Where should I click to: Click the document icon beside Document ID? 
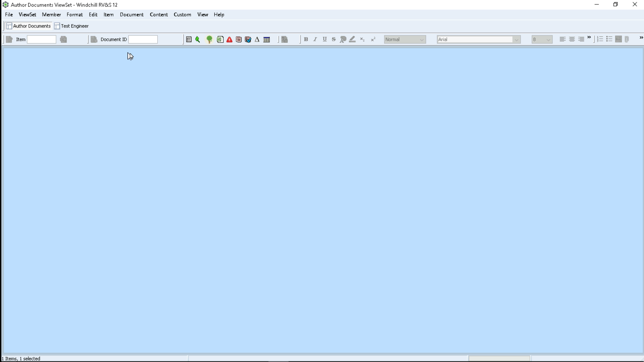(94, 40)
